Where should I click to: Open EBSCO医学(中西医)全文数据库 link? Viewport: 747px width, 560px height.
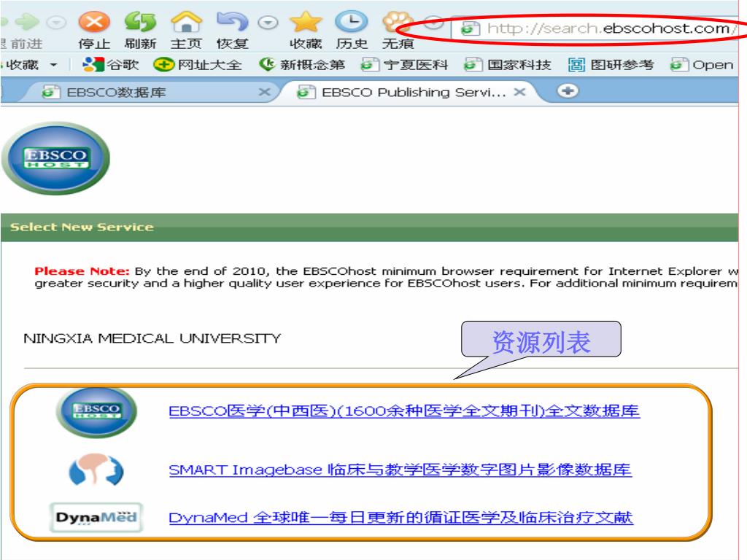point(404,411)
